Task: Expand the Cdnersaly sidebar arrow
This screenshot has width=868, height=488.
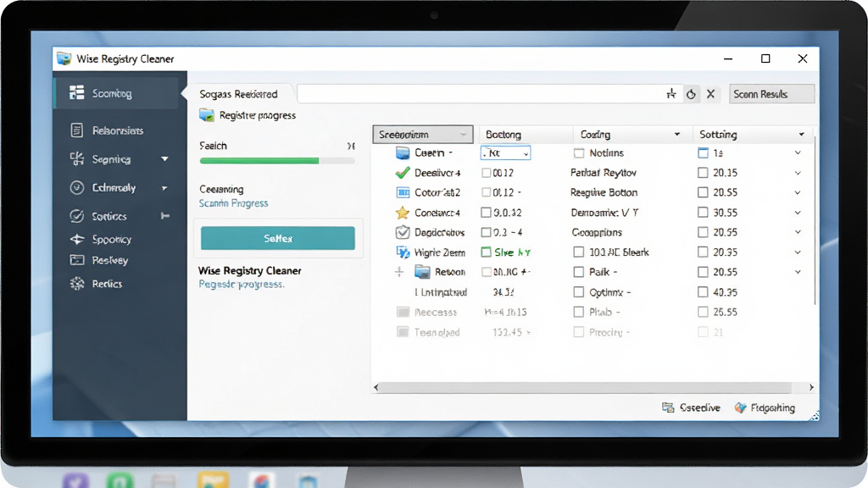Action: (x=164, y=188)
